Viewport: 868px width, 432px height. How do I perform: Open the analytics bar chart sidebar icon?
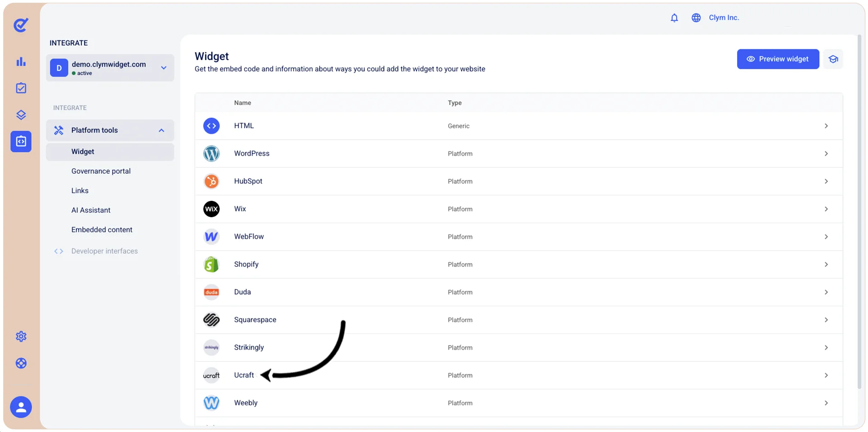(x=21, y=62)
